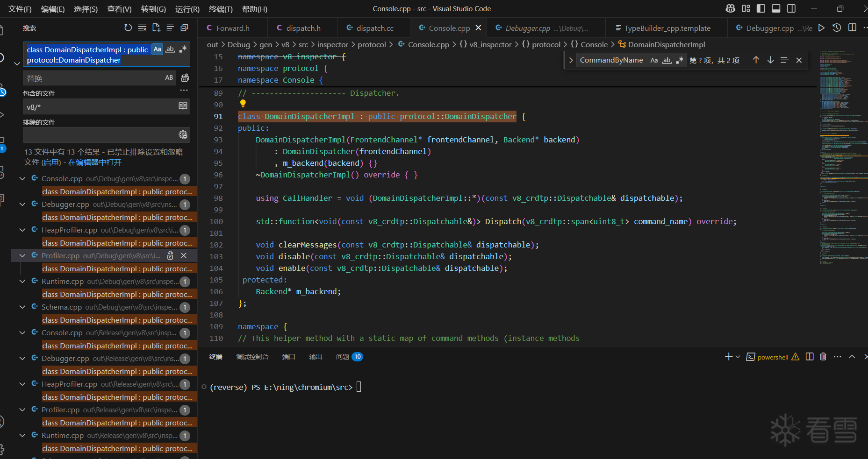Switch to TypeBuilder_cpp.template tab
Screen dimensions: 868x459
click(666, 28)
